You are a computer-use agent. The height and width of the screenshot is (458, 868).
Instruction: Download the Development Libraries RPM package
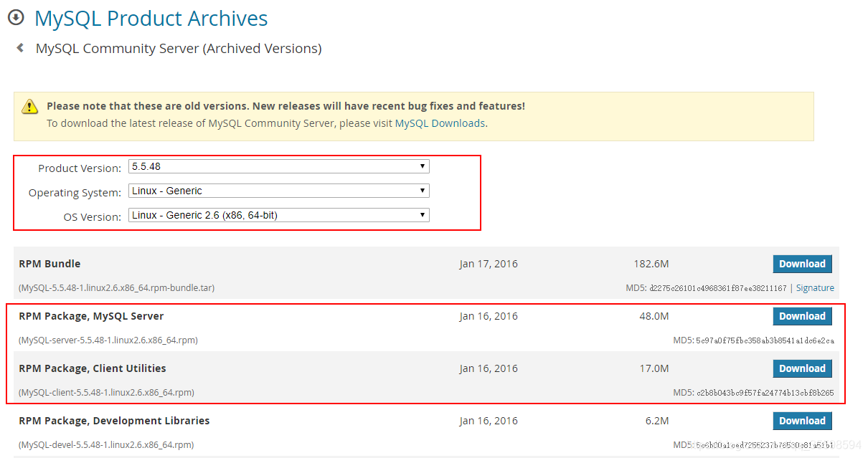pos(802,421)
